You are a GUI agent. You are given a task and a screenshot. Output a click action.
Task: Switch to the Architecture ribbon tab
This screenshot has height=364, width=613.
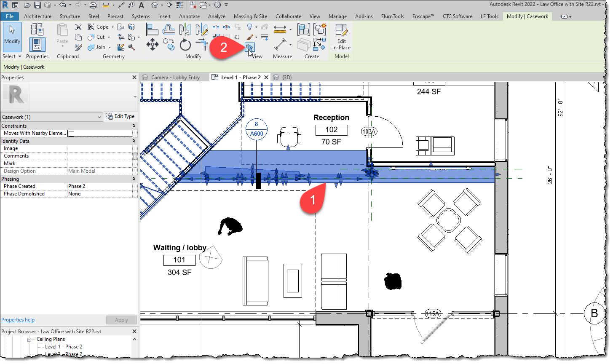click(38, 16)
